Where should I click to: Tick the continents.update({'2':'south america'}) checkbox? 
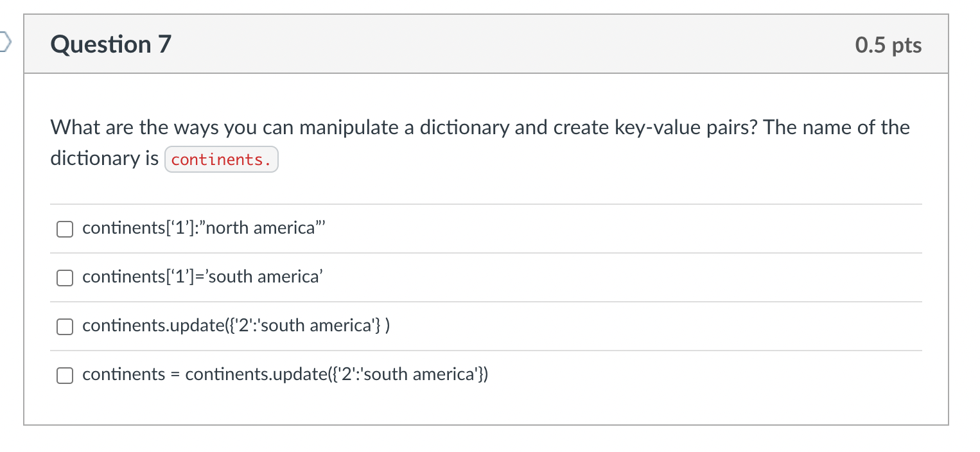(64, 326)
